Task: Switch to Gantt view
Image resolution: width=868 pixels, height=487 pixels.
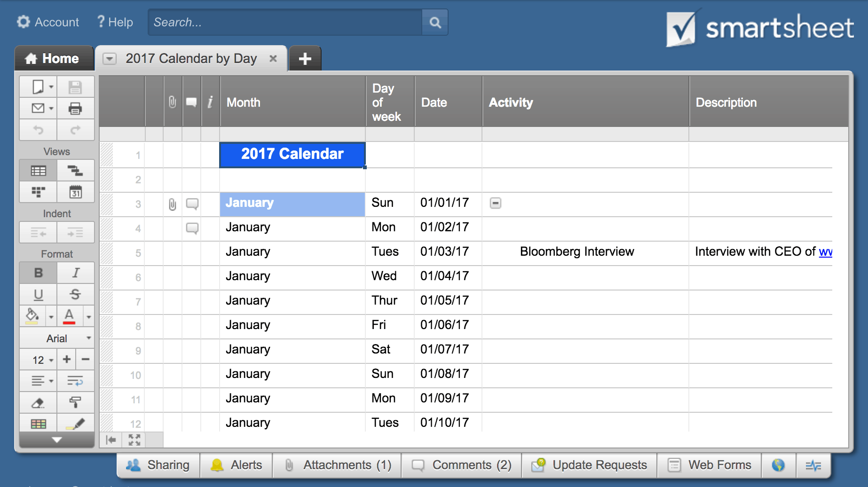Action: 75,171
